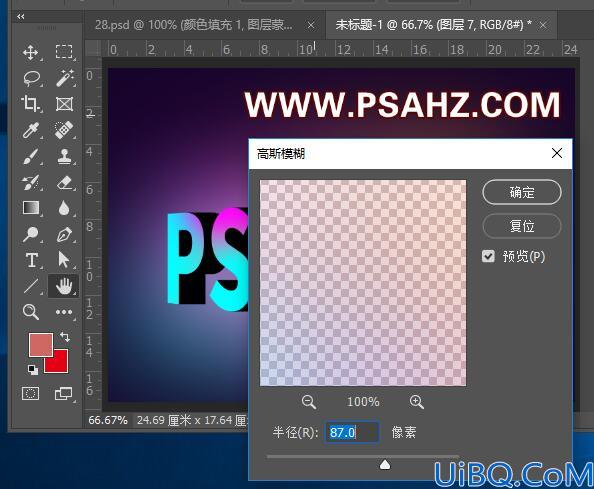Click the 66.67% zoom level field
This screenshot has width=594, height=489.
pyautogui.click(x=108, y=420)
